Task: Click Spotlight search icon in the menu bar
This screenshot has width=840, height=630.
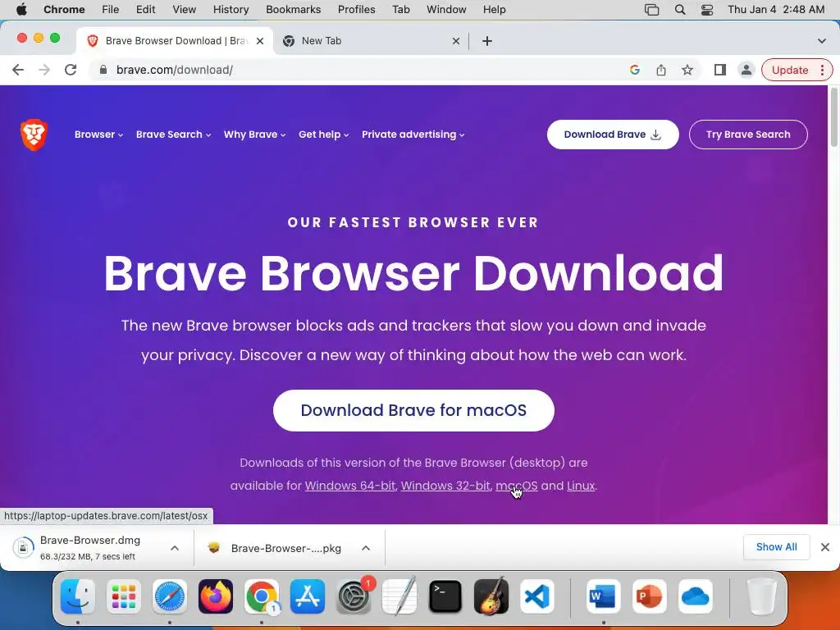Action: click(680, 10)
